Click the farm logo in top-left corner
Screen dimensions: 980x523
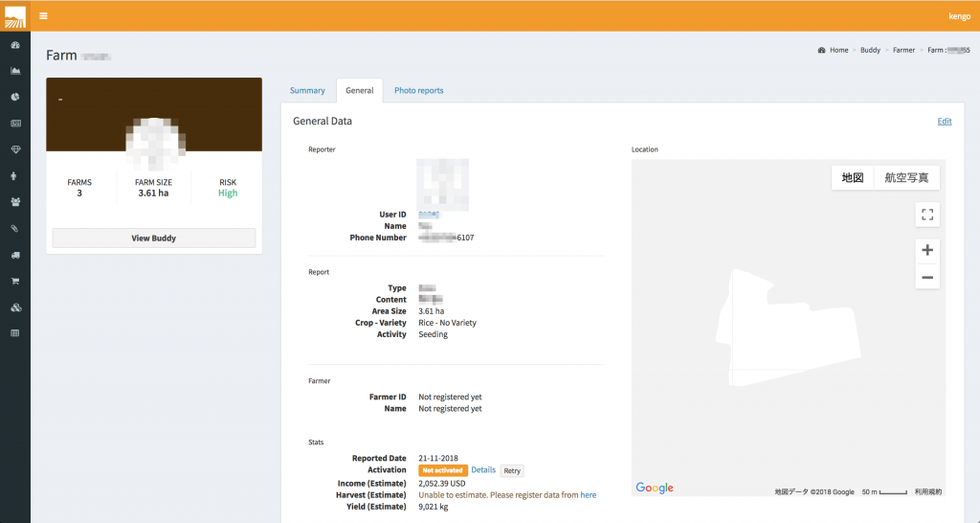click(x=15, y=16)
